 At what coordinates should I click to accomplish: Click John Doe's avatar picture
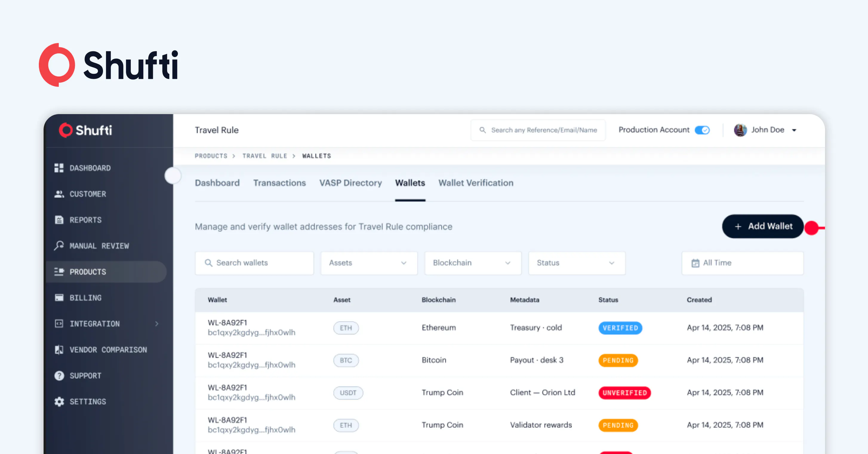pos(740,130)
